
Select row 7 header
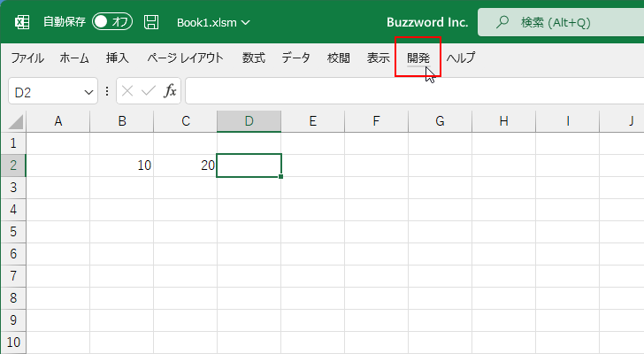[13, 276]
